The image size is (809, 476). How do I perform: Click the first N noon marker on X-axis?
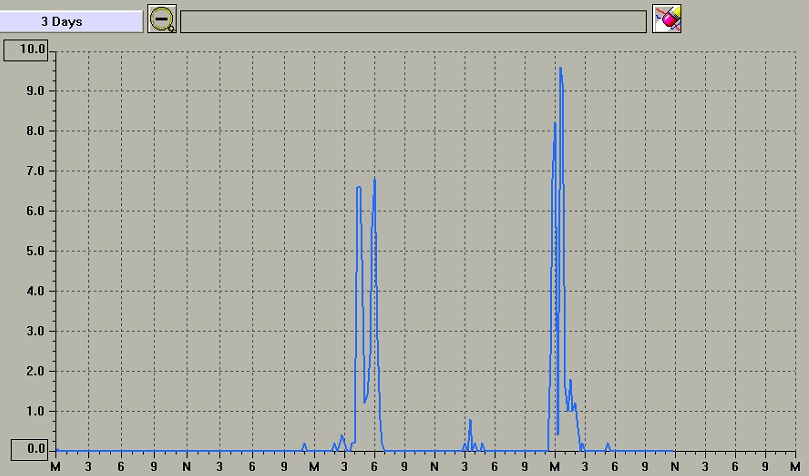(186, 466)
